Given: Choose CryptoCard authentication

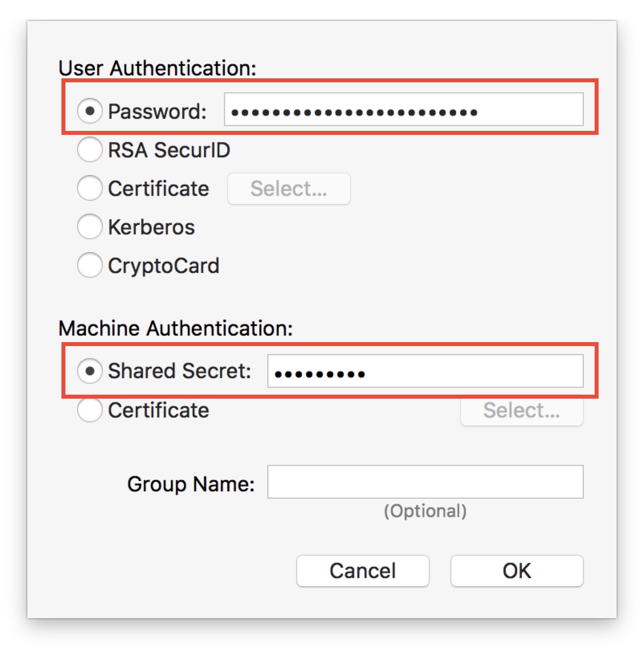Looking at the screenshot, I should tap(90, 265).
